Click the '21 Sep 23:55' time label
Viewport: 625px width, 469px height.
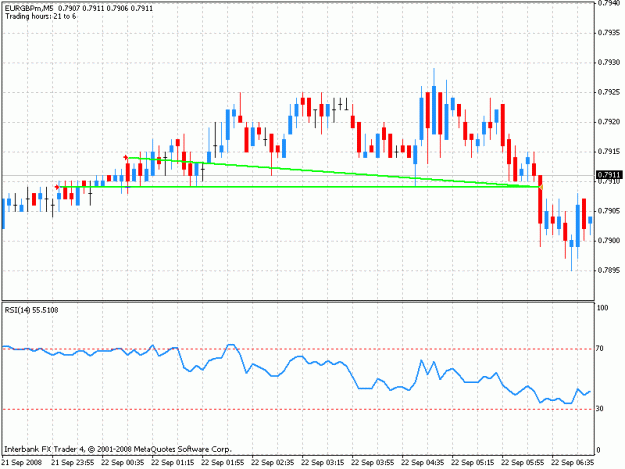point(73,462)
